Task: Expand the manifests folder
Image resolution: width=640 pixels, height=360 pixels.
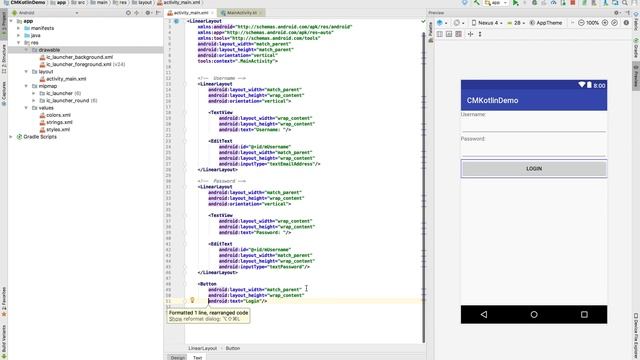Action: (18, 28)
